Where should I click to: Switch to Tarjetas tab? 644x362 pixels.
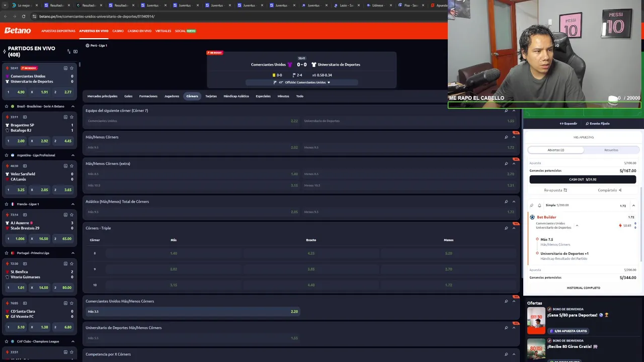point(211,96)
